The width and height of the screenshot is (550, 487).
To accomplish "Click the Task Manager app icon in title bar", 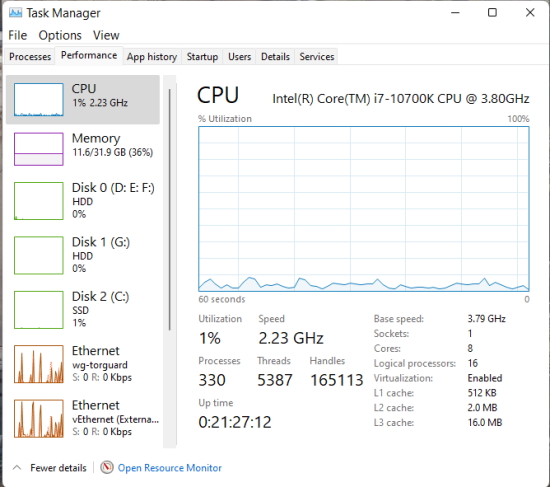I will pyautogui.click(x=15, y=13).
